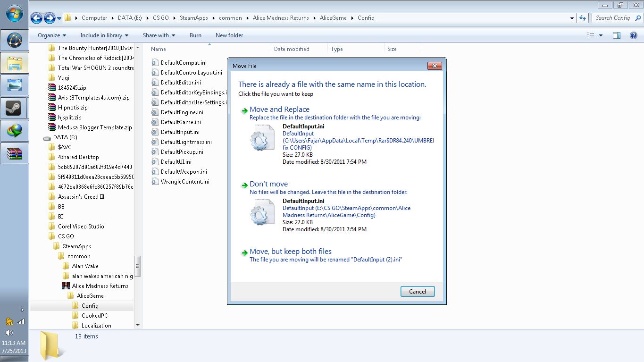Select Axis (BTemplates4u.com).zip in the tree
This screenshot has height=362, width=644.
89,98
